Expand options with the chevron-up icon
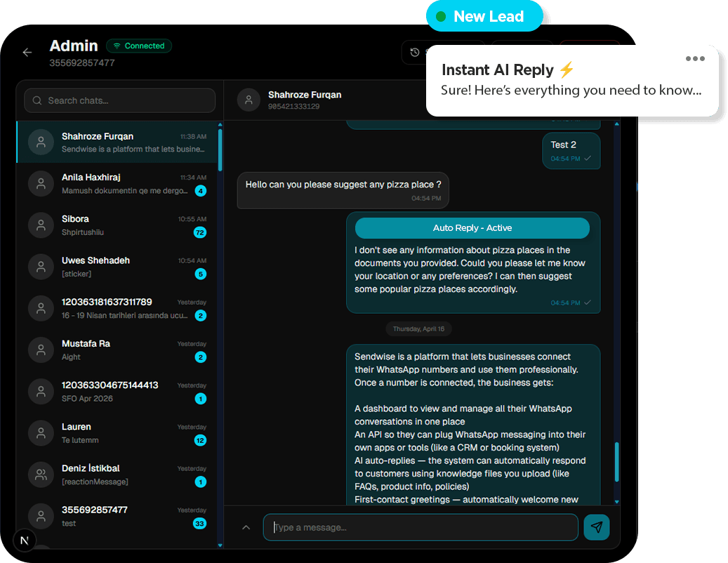Screen dimensions: 728x563 [246, 527]
